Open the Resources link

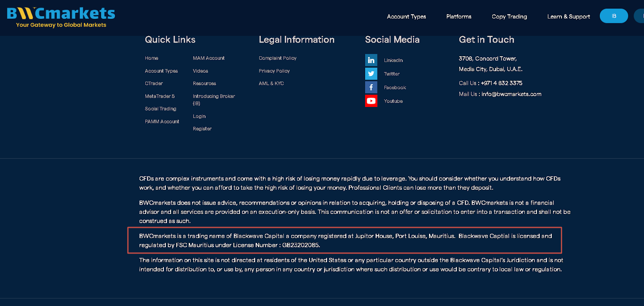[204, 84]
